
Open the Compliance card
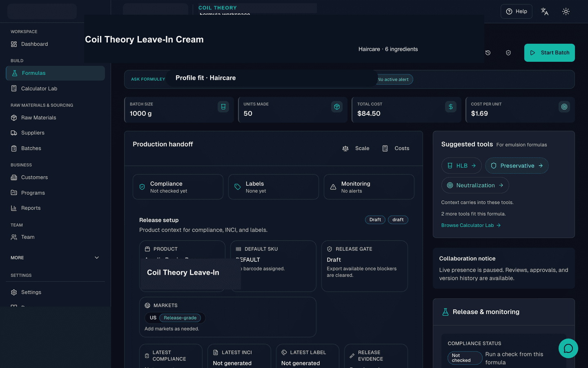(x=178, y=187)
